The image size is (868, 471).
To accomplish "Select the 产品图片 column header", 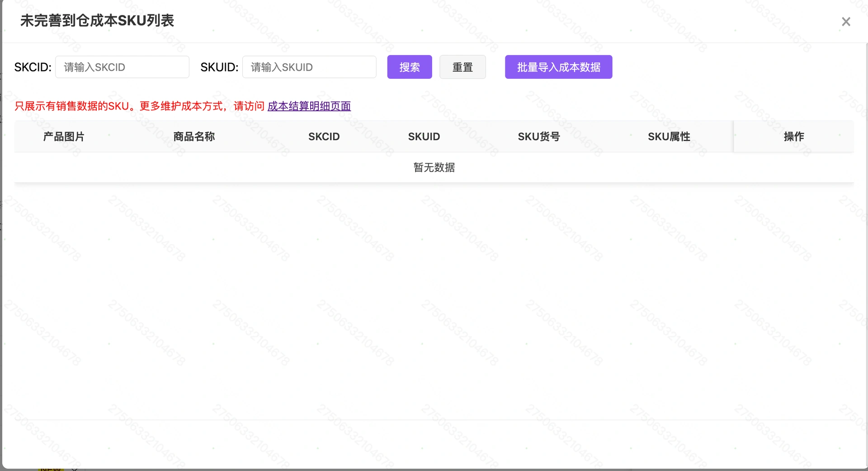I will tap(64, 137).
